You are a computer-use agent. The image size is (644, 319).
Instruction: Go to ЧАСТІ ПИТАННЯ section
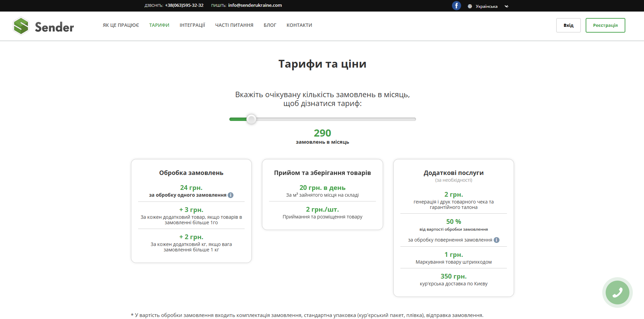coord(234,25)
